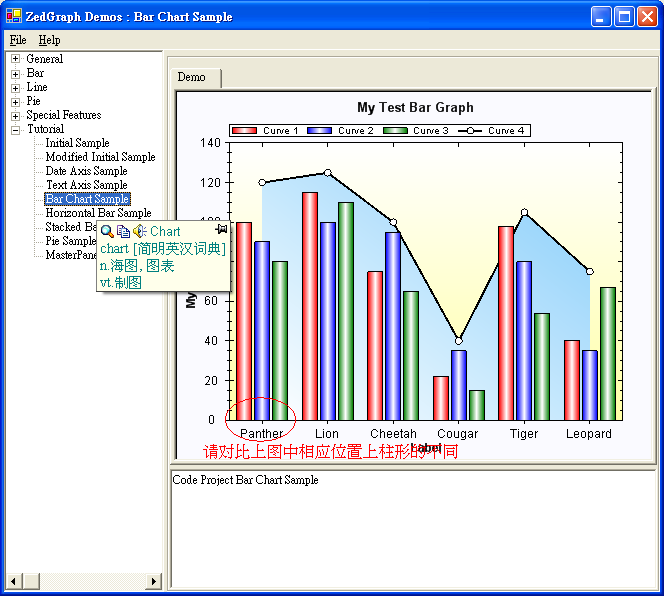This screenshot has width=664, height=596.
Task: Click the Curve 4 point above Cougar
Action: coord(459,341)
